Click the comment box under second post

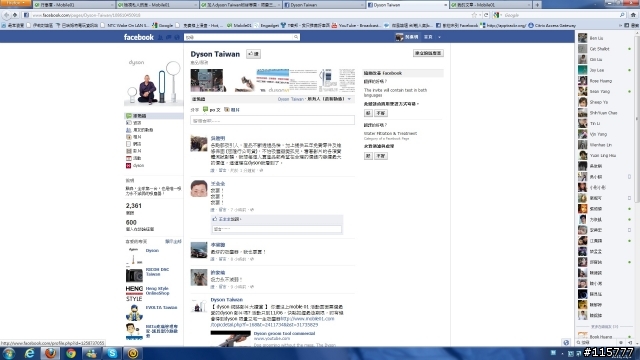277,229
